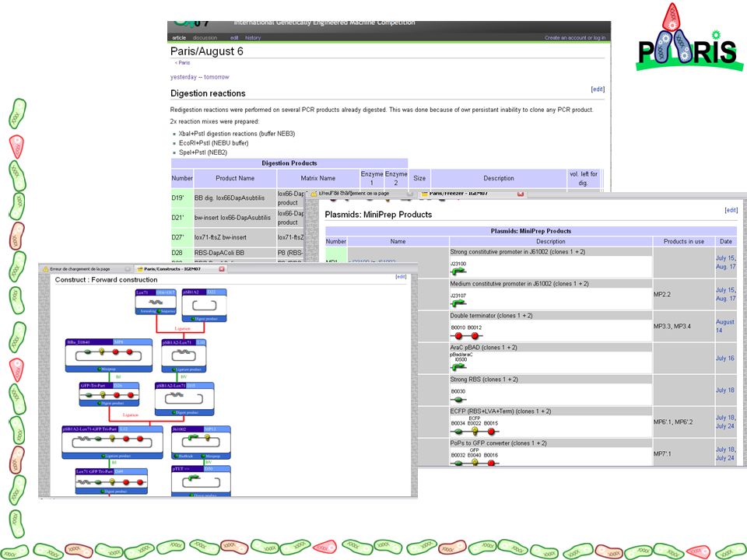Viewport: 747px width, 560px height.
Task: Click [edit] beside Plasmids: MiniPrep Products heading
Action: 731,210
